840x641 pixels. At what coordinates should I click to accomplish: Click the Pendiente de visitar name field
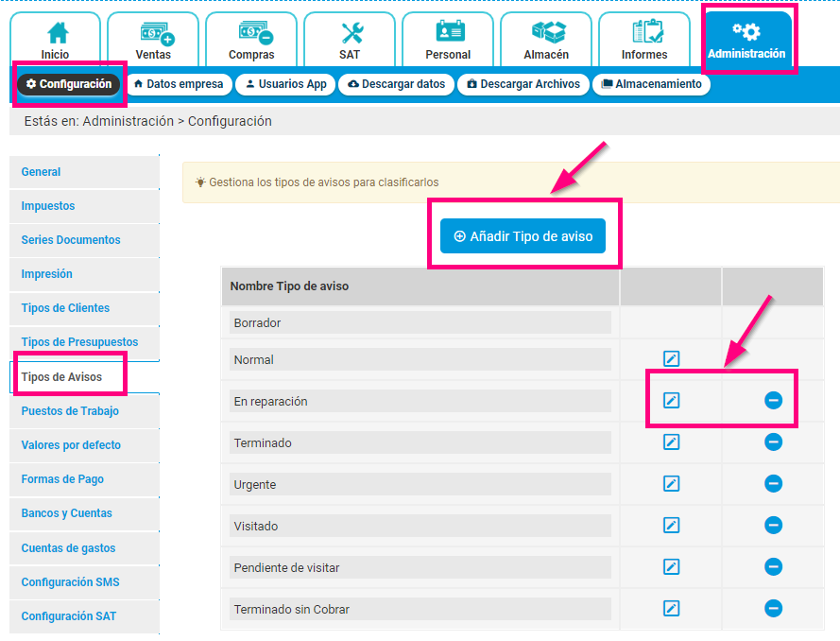tap(420, 567)
